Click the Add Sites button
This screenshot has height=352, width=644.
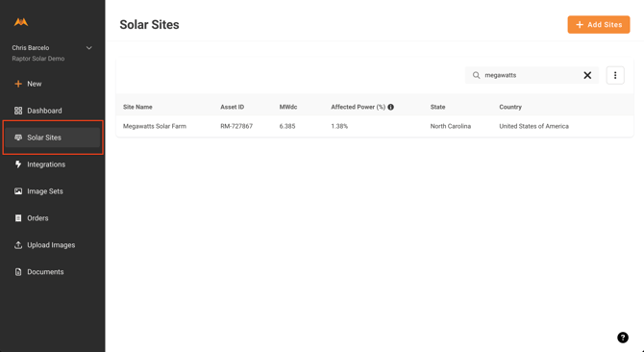(x=599, y=25)
